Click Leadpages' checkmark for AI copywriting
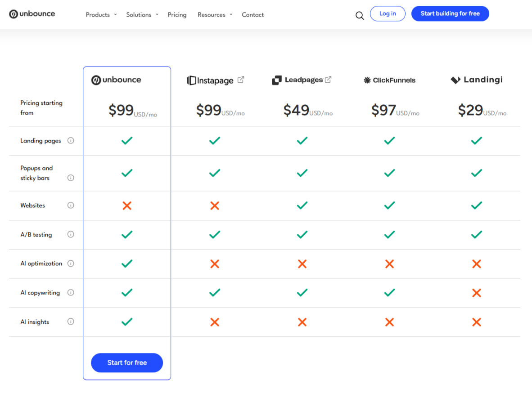 point(302,292)
